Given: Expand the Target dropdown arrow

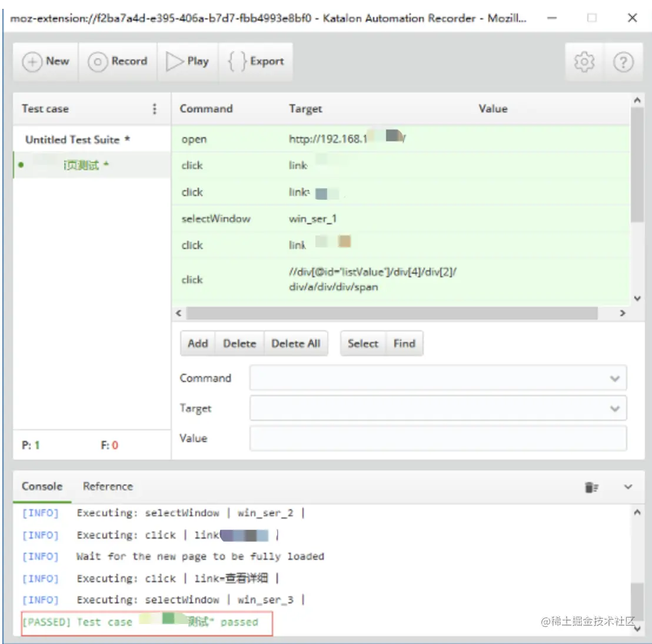Looking at the screenshot, I should (x=614, y=409).
